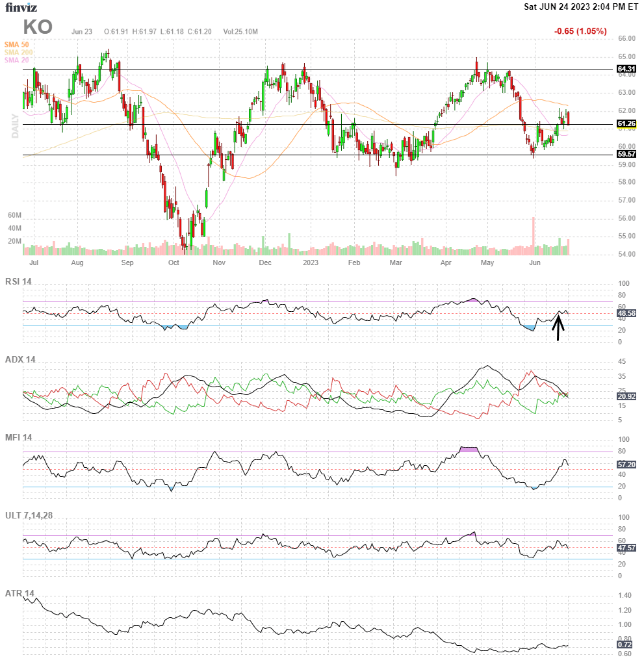Click the SMA 20 legend label
Image resolution: width=644 pixels, height=664 pixels.
coord(16,60)
